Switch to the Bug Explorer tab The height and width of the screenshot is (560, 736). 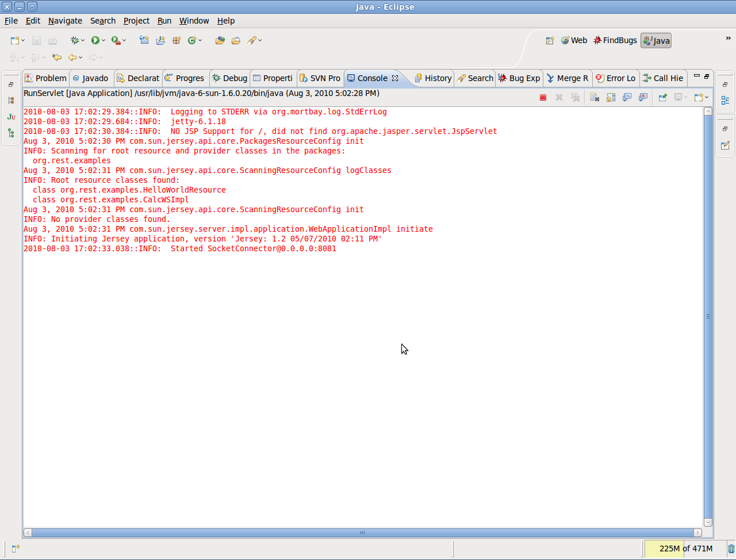520,78
